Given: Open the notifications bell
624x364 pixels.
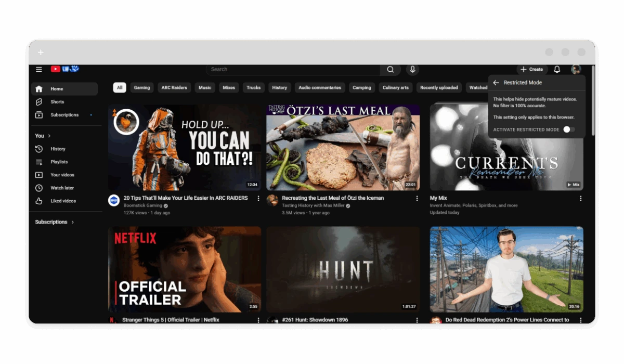Looking at the screenshot, I should click(557, 69).
